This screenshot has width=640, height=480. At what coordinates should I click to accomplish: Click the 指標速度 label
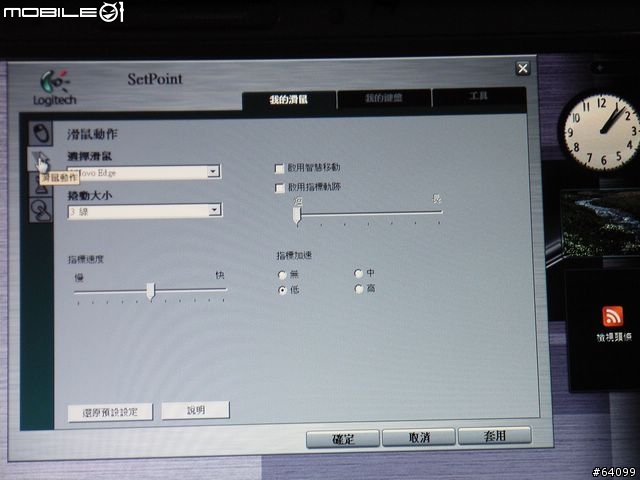point(86,259)
